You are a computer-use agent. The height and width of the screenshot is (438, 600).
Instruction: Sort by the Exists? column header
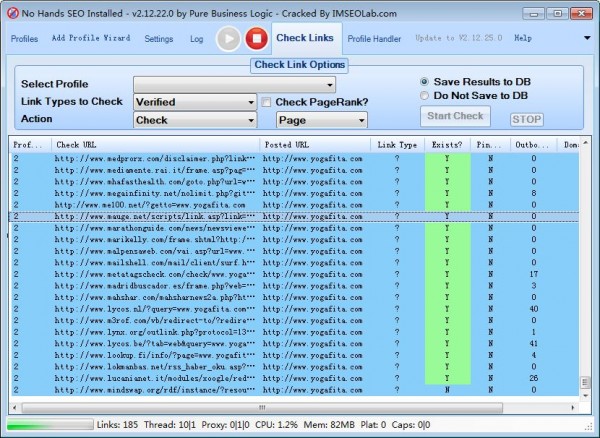[446, 145]
